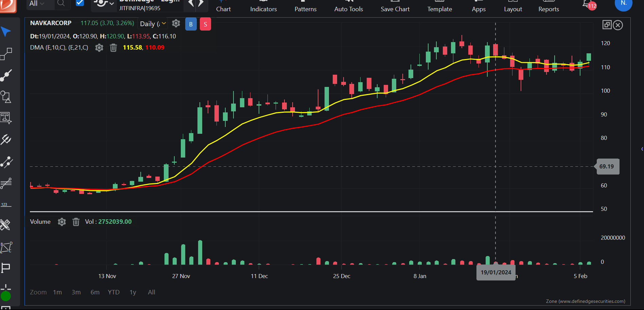Viewport: 644px width, 310px height.
Task: Set zoom range to 6m
Action: [95, 292]
